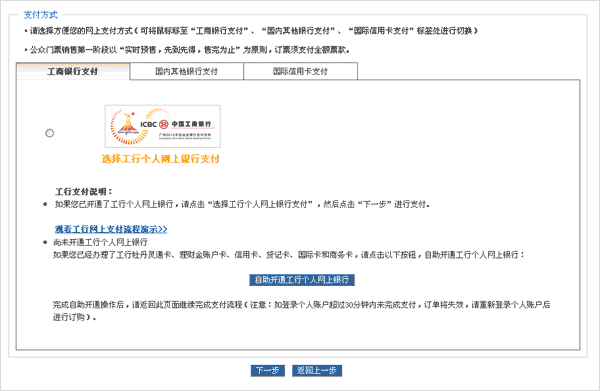Click the note starting 完成自助开通操作后
The height and width of the screenshot is (391, 600).
tap(302, 311)
